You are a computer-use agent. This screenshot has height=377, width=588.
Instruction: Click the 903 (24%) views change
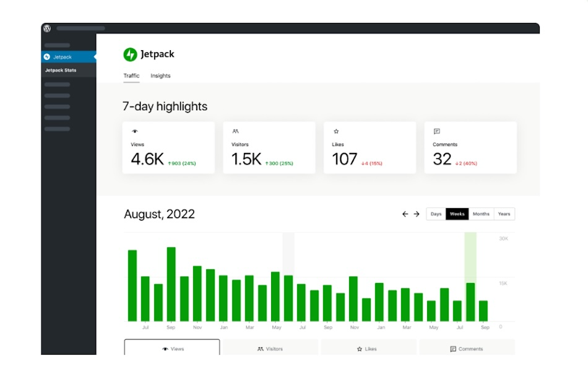coord(182,163)
